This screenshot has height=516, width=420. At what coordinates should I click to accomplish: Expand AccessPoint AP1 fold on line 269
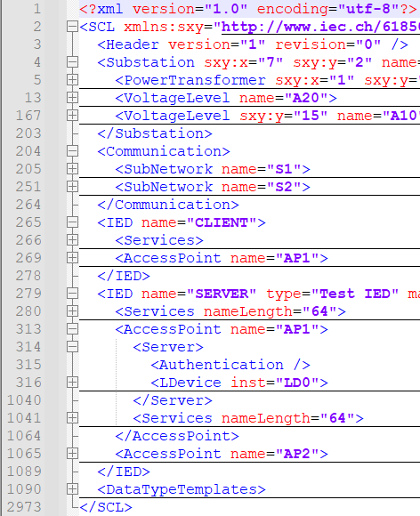point(72,258)
